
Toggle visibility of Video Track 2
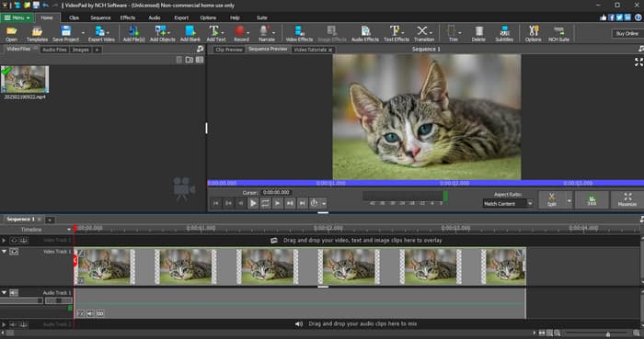pyautogui.click(x=14, y=240)
